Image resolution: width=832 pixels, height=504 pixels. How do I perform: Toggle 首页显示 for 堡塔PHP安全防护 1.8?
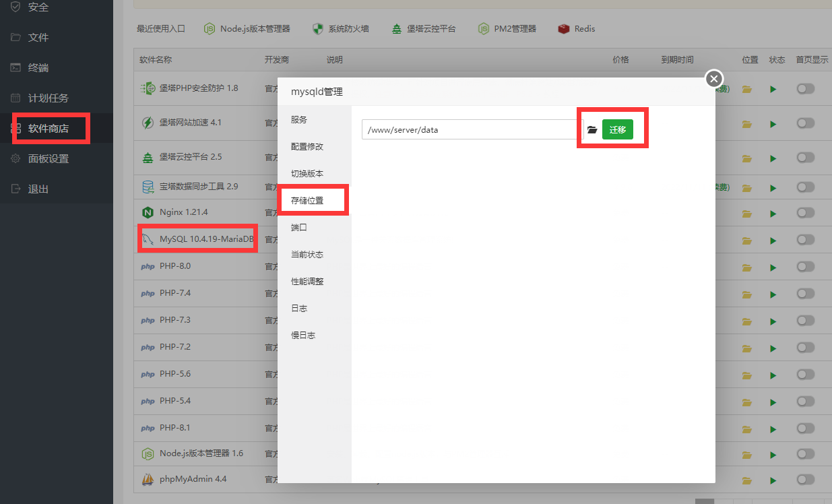tap(806, 88)
